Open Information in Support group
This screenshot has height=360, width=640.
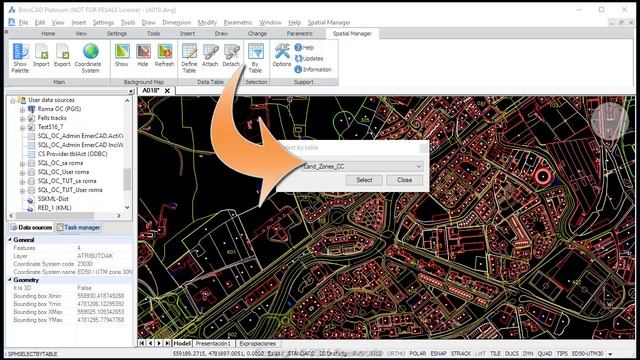(x=313, y=69)
